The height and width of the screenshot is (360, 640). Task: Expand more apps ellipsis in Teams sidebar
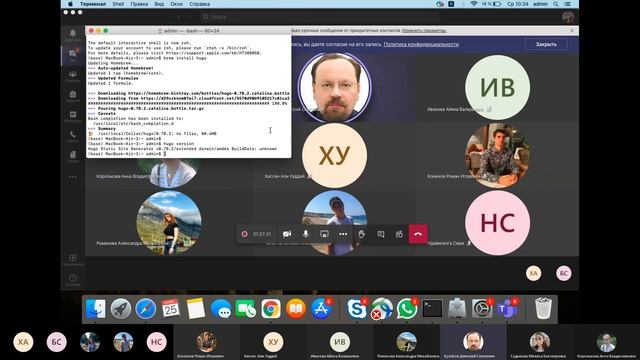tap(73, 177)
